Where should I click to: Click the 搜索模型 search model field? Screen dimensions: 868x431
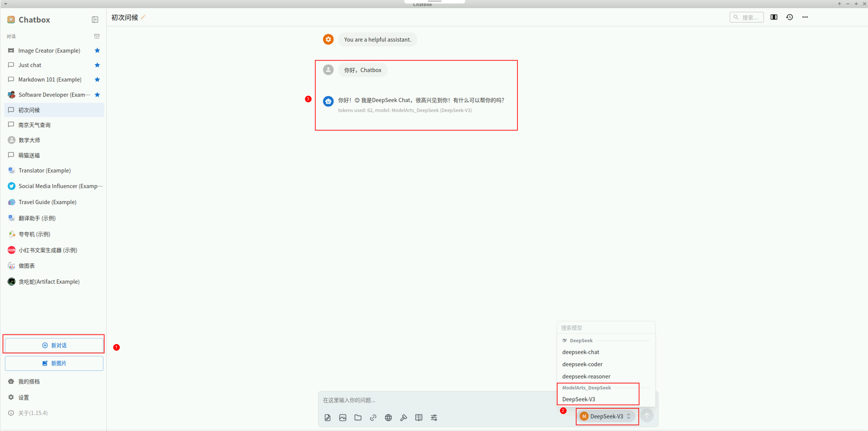pyautogui.click(x=605, y=328)
